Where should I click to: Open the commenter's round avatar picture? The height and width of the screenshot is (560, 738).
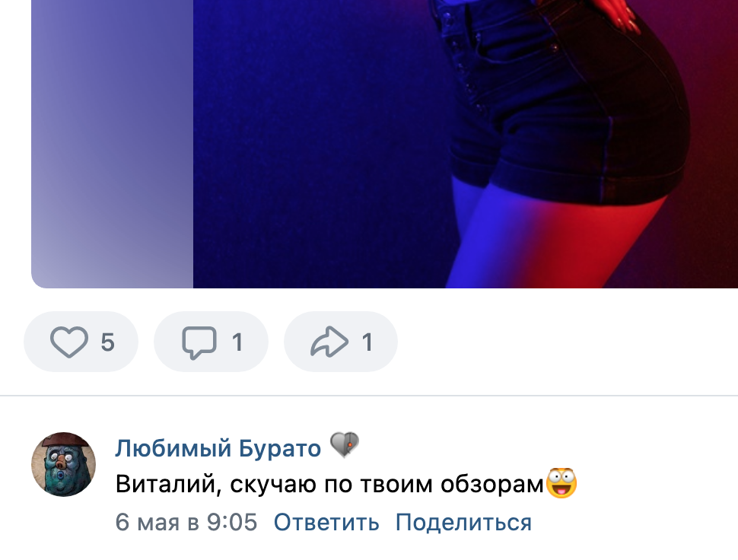(x=64, y=464)
